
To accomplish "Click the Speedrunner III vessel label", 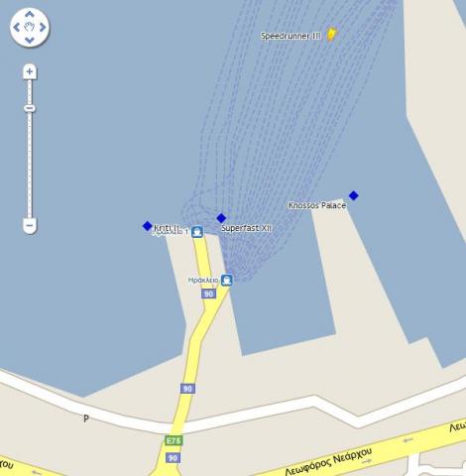I will coord(291,36).
